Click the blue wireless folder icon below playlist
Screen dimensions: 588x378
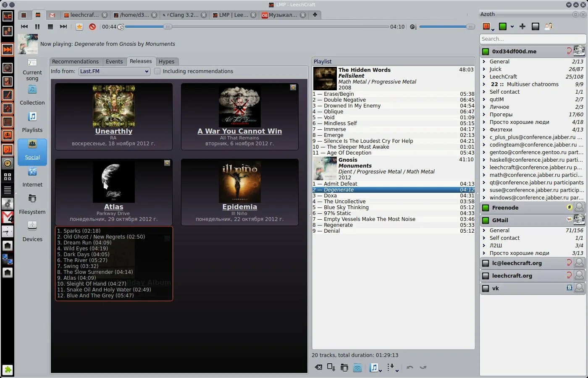[x=357, y=367]
